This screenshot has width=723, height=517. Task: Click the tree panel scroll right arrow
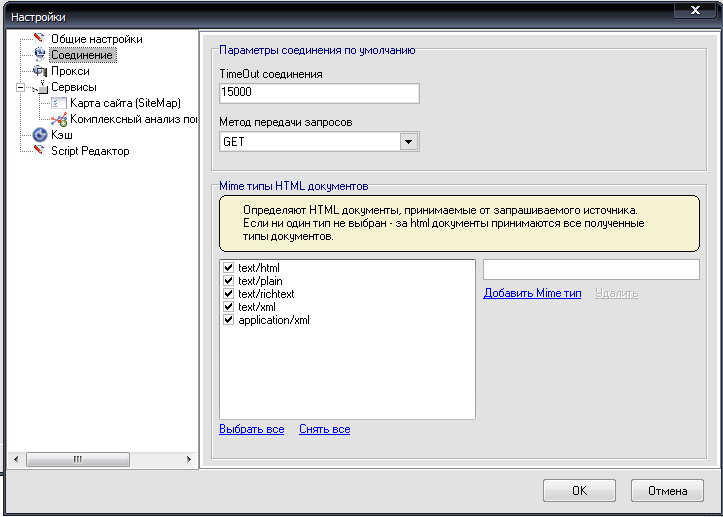click(191, 459)
